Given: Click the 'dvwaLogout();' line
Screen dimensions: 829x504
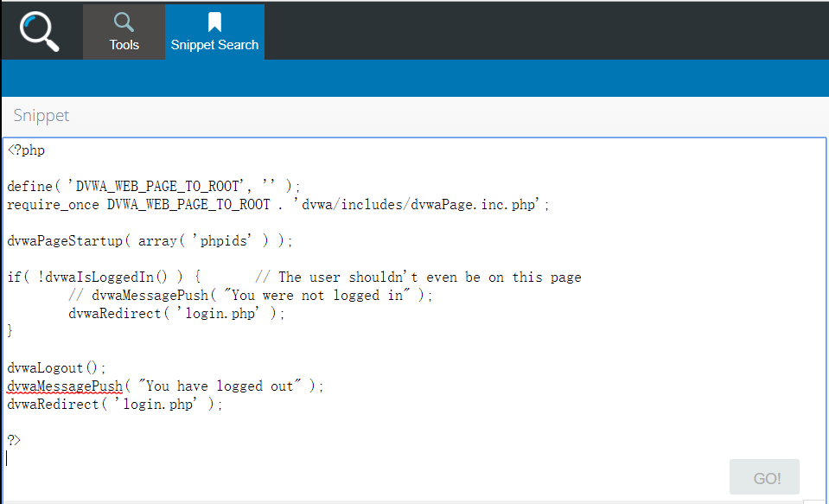Looking at the screenshot, I should click(x=56, y=367).
